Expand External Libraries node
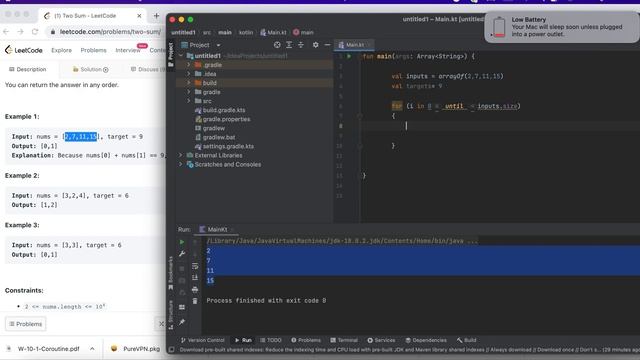640x360 pixels. [x=181, y=156]
